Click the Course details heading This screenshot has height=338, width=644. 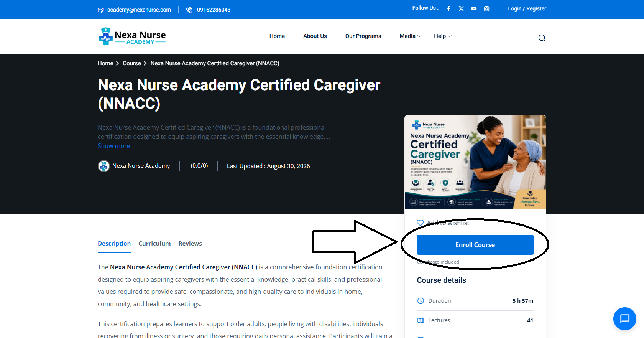tap(442, 280)
